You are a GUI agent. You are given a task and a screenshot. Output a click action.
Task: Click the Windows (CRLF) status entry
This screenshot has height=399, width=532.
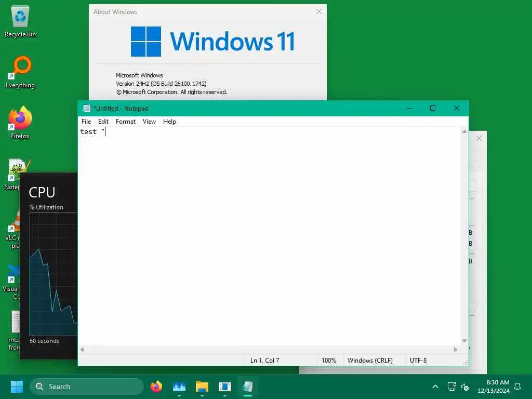coord(370,361)
